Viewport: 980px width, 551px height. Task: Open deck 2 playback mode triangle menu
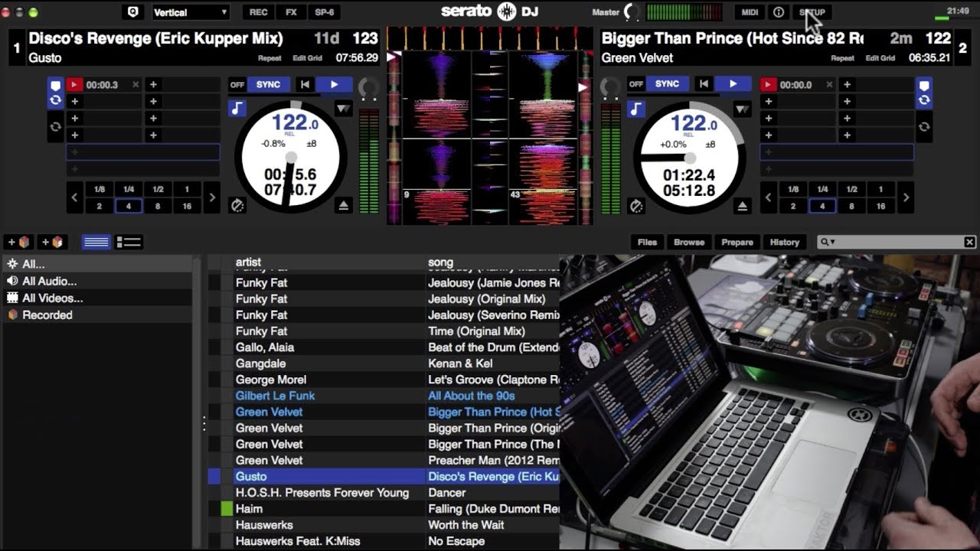coord(742,109)
